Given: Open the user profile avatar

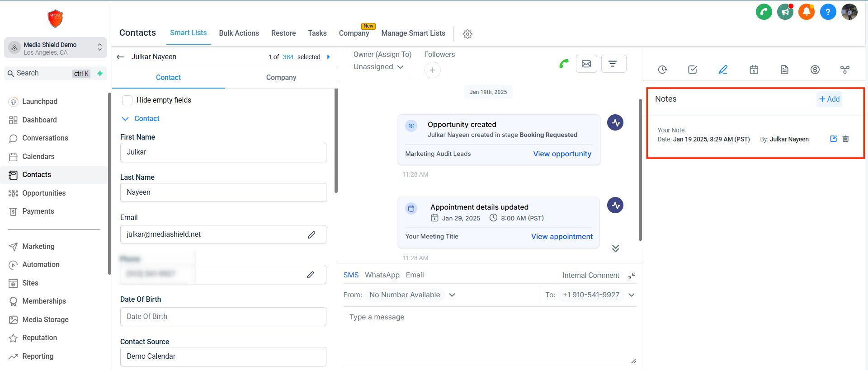Looking at the screenshot, I should pos(849,12).
